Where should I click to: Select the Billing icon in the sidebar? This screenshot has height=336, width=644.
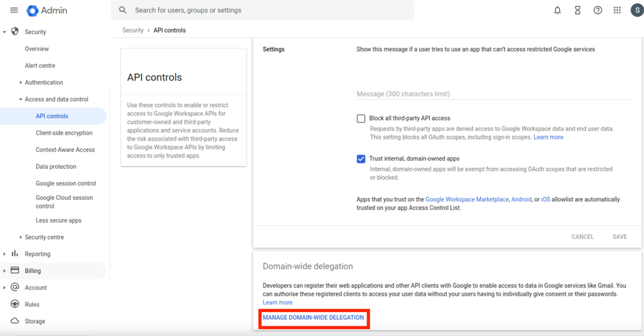14,271
